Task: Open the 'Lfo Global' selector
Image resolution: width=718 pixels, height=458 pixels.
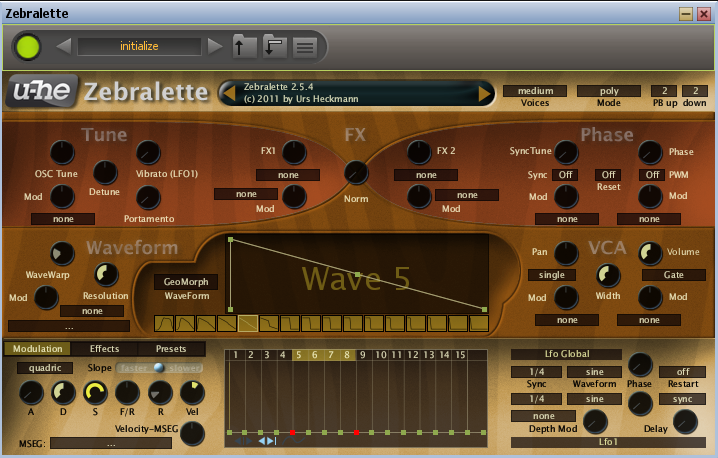Action: [566, 354]
